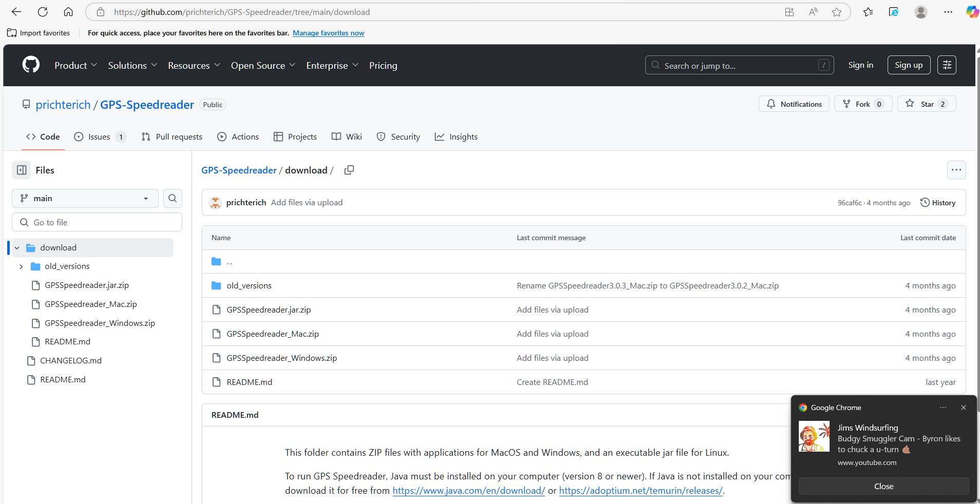
Task: Click the GitHub logo icon
Action: coord(31,65)
